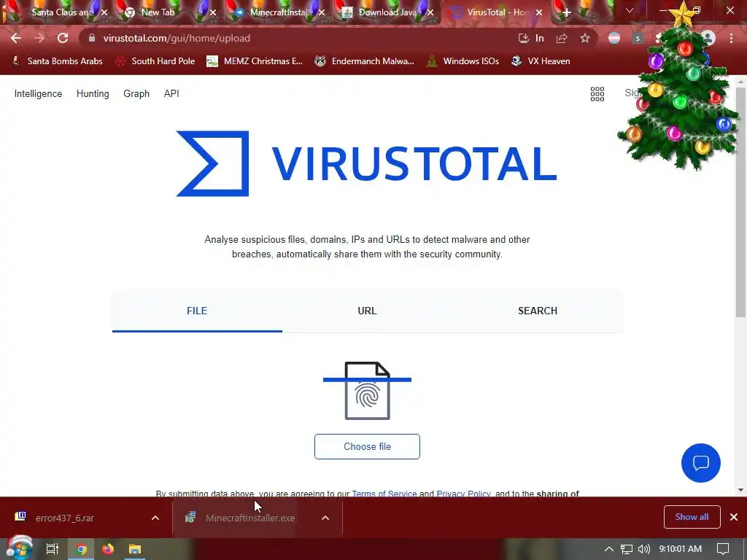
Task: Open Chrome's three-dot menu
Action: [x=731, y=38]
